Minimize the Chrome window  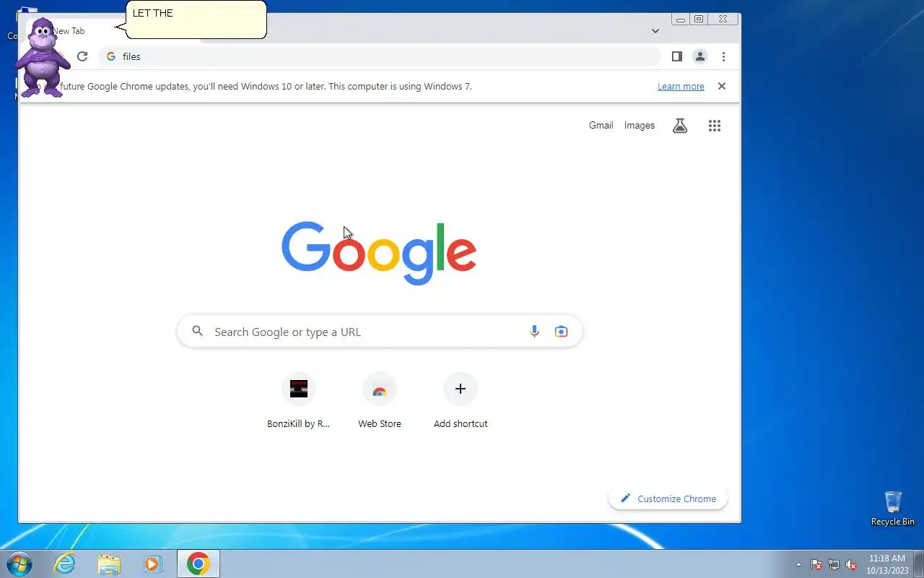click(680, 20)
